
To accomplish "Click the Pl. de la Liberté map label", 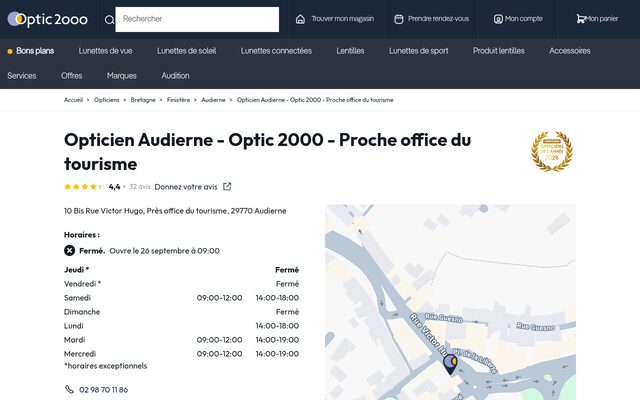I will [476, 361].
